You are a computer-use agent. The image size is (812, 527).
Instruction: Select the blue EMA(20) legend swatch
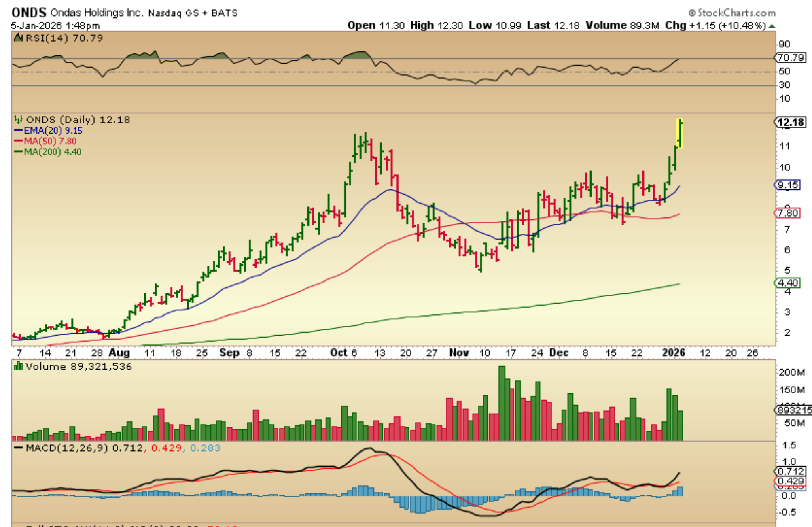18,131
